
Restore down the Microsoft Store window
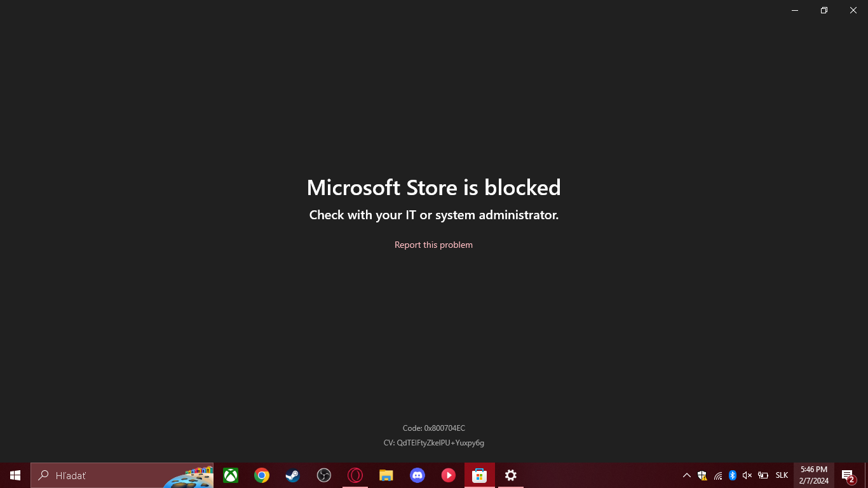pyautogui.click(x=824, y=10)
